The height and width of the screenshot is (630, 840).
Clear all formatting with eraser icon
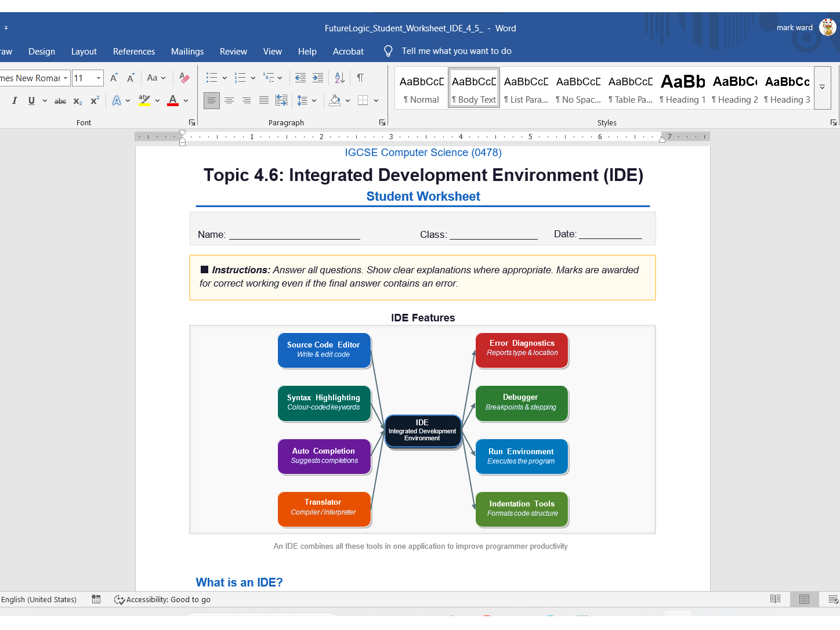(x=184, y=78)
